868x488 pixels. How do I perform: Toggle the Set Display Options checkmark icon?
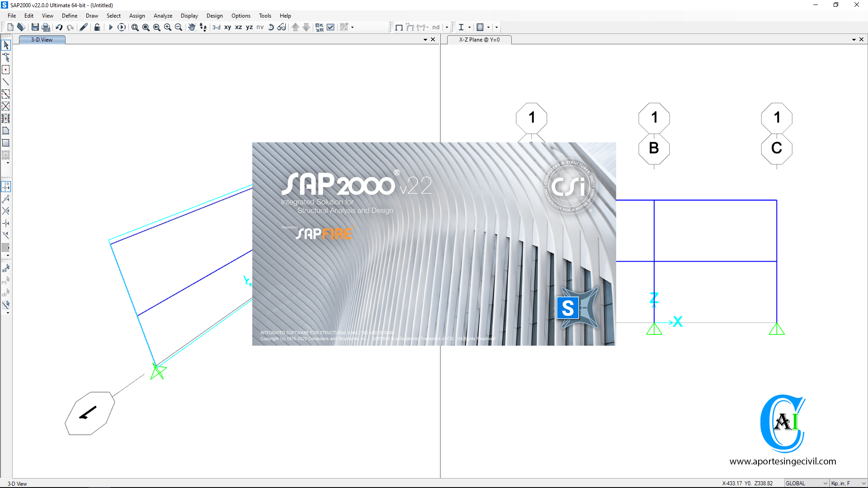coord(331,27)
